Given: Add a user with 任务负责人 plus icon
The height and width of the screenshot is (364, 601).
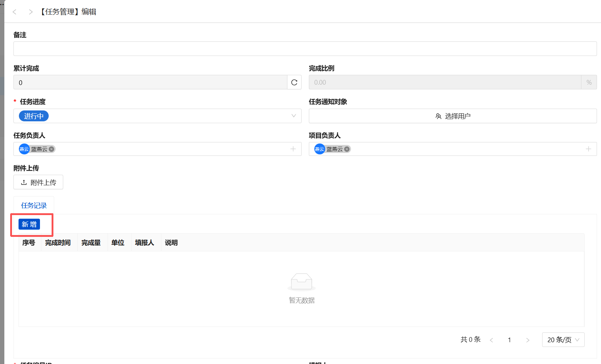Looking at the screenshot, I should click(x=293, y=149).
